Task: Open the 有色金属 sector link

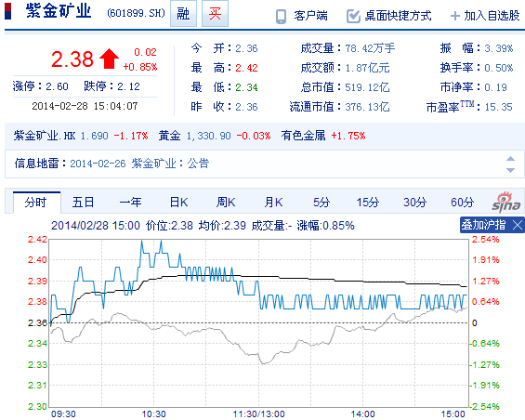Action: pos(303,136)
